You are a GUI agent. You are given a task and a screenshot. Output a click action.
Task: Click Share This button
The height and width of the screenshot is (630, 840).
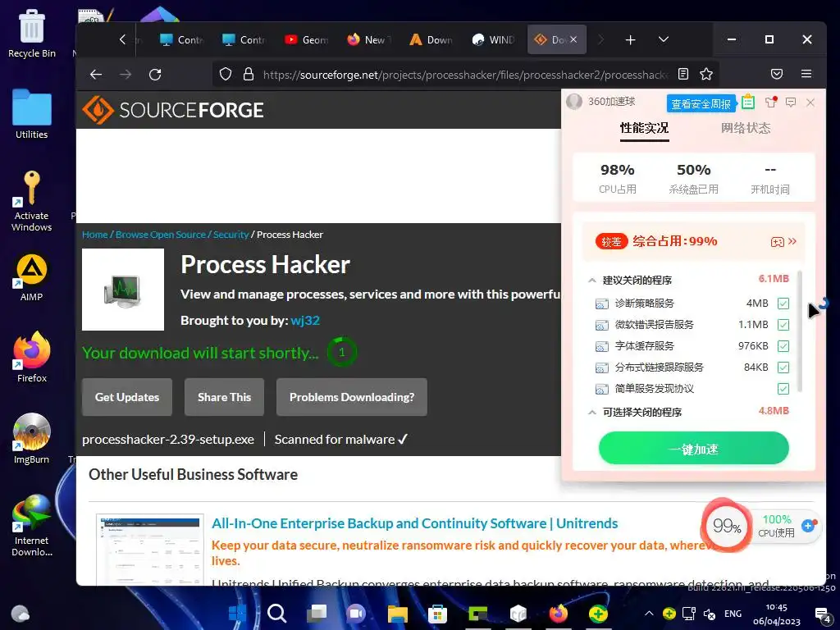[x=224, y=397]
